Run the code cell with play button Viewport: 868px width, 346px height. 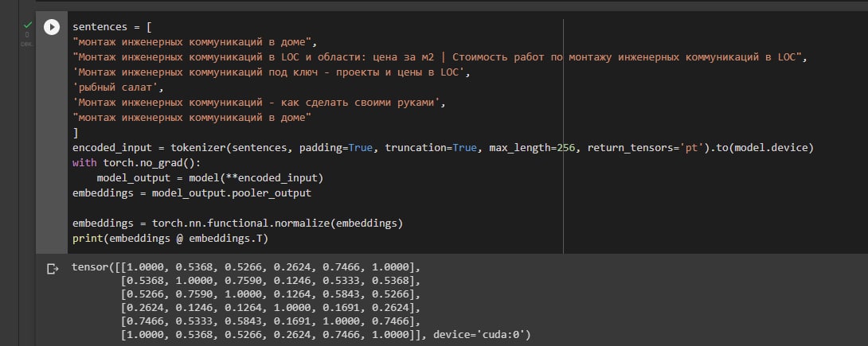(x=52, y=27)
